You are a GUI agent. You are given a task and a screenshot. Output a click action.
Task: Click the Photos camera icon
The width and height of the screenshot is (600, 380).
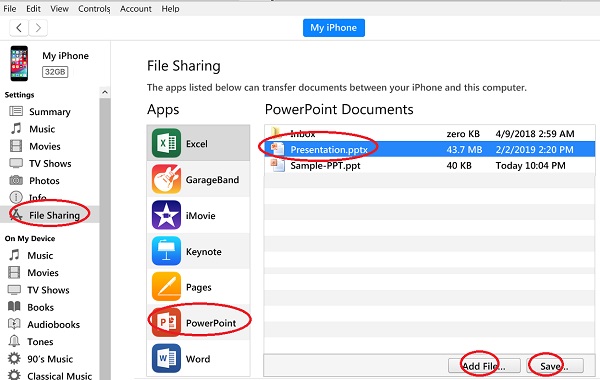(16, 180)
